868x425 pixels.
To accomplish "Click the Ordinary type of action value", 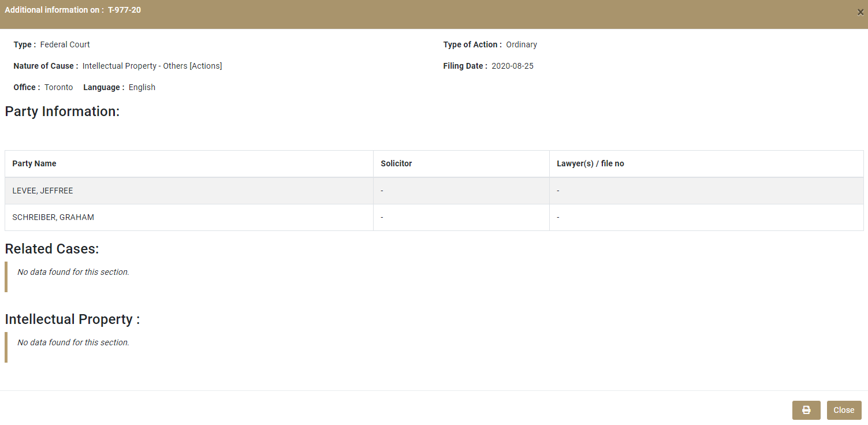I will pyautogui.click(x=521, y=44).
